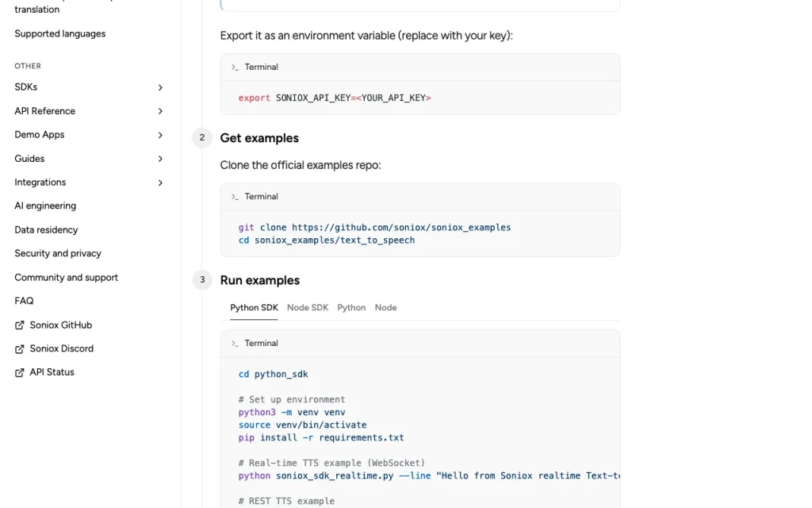Open Security and privacy page
812x508 pixels.
tap(58, 253)
